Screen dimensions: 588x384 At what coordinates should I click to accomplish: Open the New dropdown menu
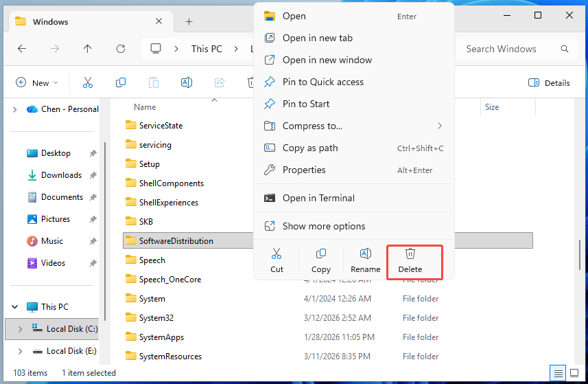pos(37,83)
